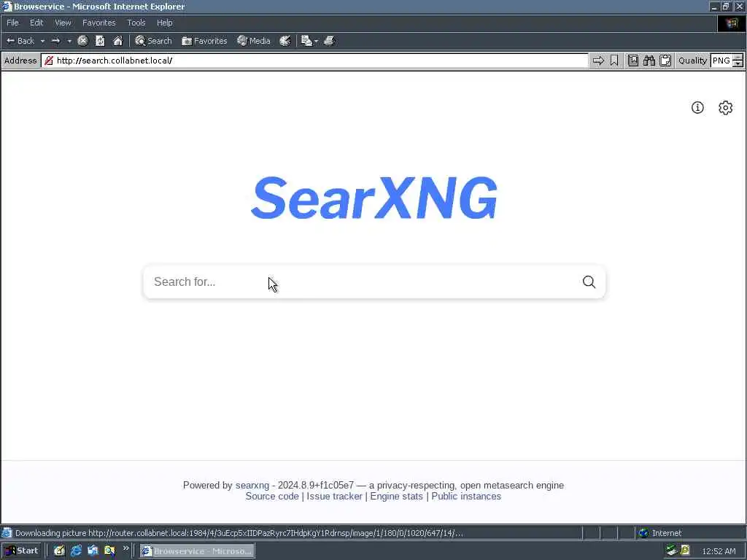
Task: Open the Public instances link
Action: point(466,496)
